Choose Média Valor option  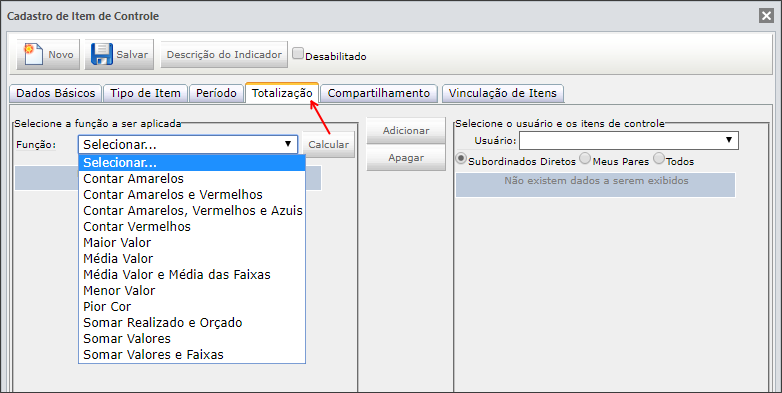point(192,258)
